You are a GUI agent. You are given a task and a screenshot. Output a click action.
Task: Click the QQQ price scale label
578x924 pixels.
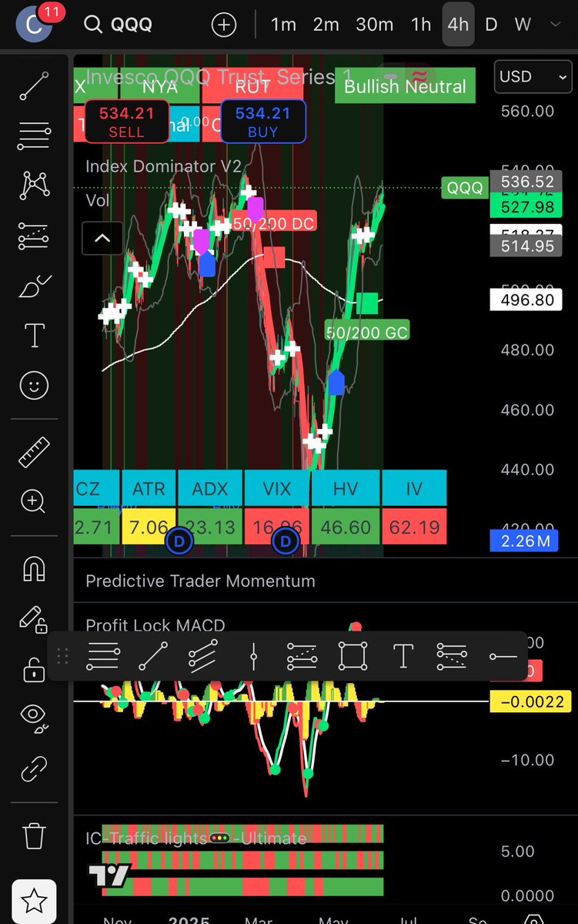tap(464, 188)
